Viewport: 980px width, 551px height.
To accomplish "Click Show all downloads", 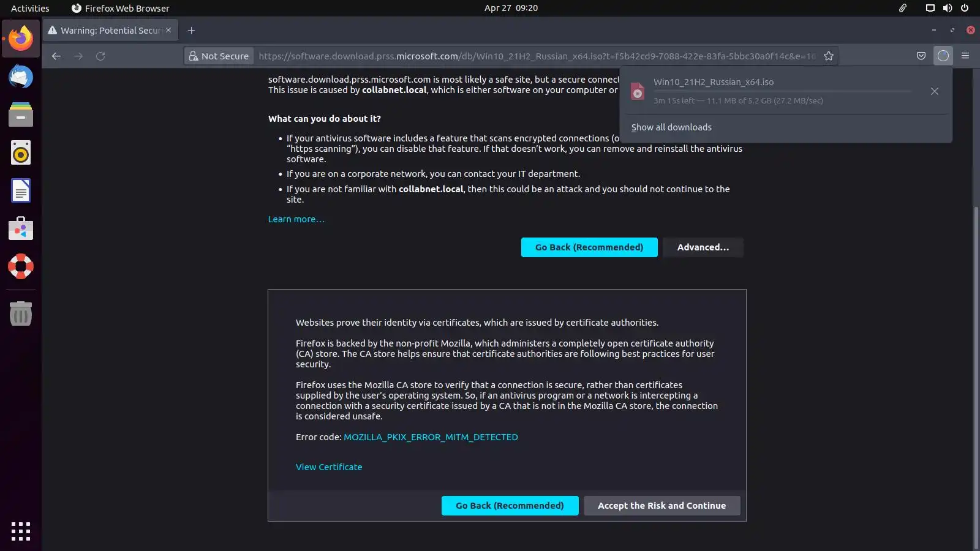I will pyautogui.click(x=671, y=127).
